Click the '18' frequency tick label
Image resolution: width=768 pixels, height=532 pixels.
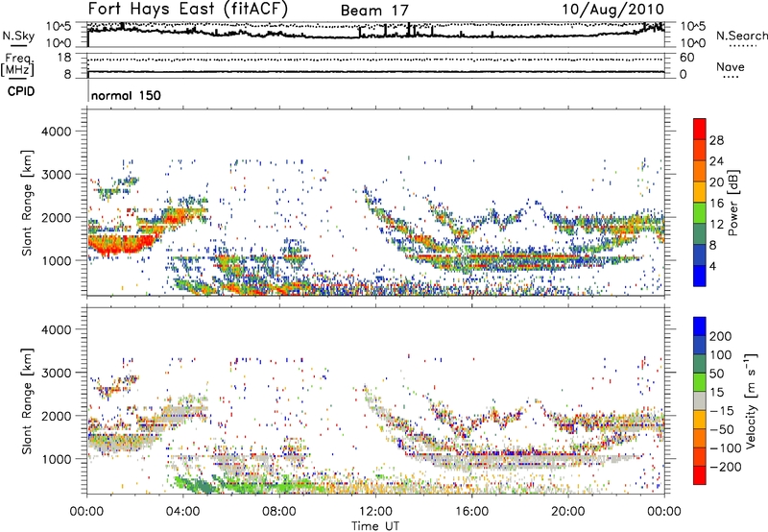coord(64,58)
